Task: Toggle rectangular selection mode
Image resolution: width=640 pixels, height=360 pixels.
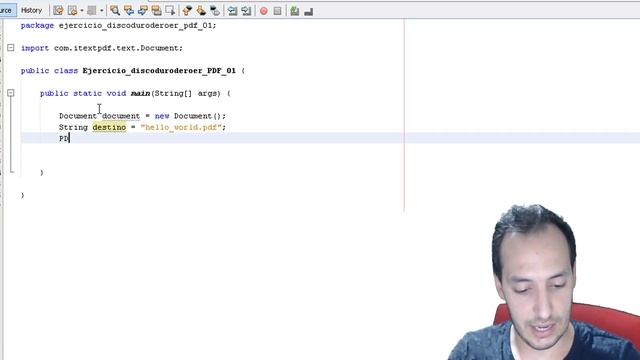Action: click(x=170, y=11)
